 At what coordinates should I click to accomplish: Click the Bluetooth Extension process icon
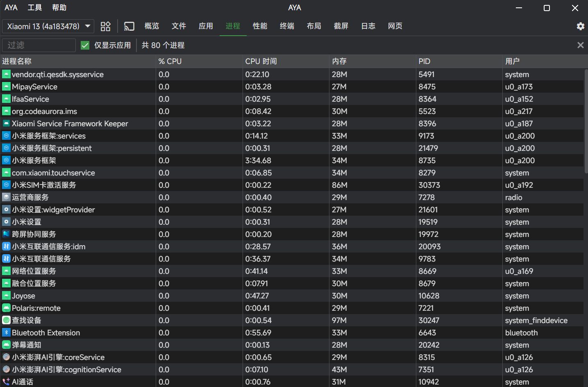[6, 332]
